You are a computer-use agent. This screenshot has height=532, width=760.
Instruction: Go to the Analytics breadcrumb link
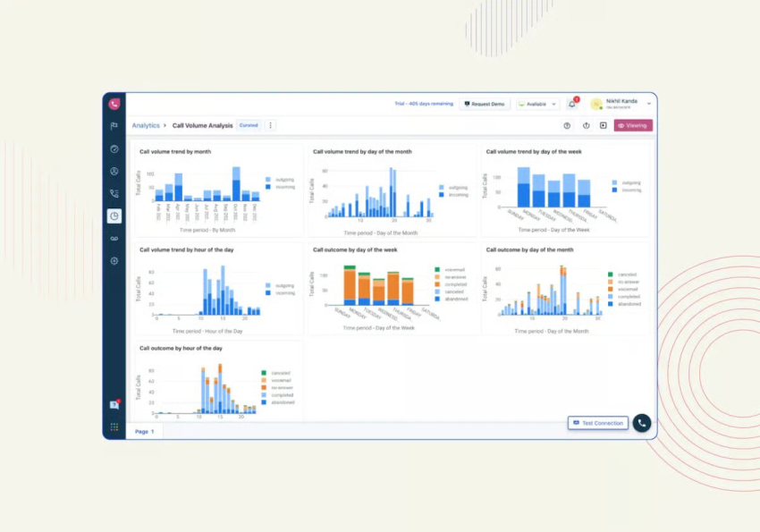click(146, 126)
